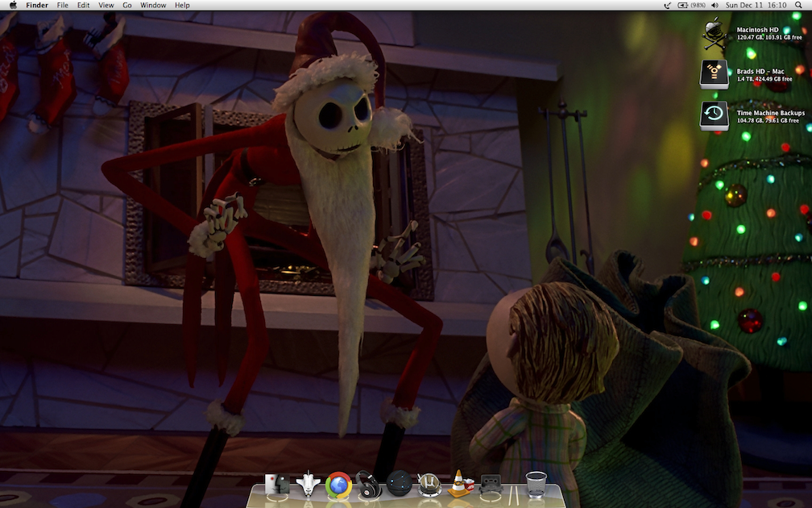This screenshot has width=812, height=508.
Task: Click the battery 98% percentage text
Action: pos(698,5)
